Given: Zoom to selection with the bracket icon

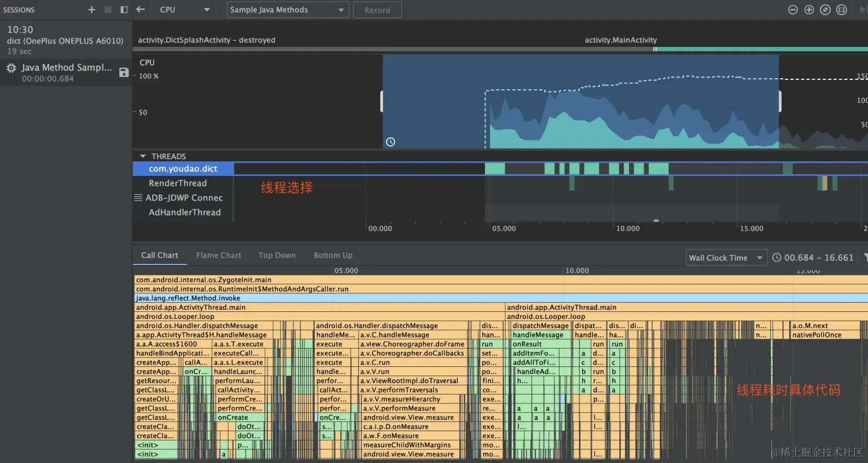Looking at the screenshot, I should coord(841,10).
